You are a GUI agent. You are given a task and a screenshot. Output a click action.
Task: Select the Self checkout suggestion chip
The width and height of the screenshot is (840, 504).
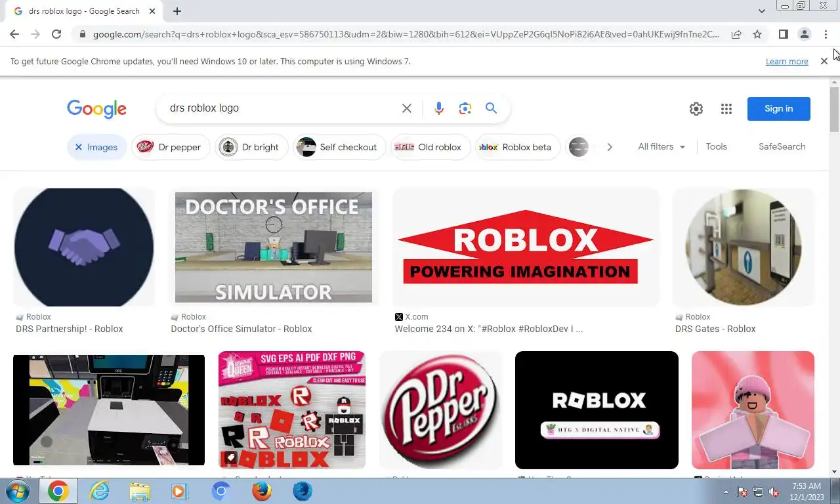[x=339, y=147]
